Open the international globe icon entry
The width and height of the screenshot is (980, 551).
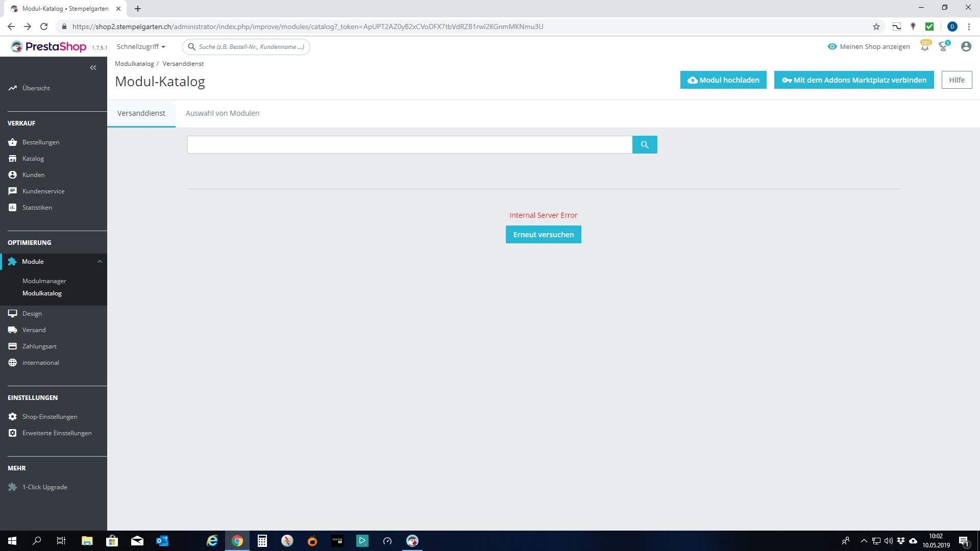[13, 363]
